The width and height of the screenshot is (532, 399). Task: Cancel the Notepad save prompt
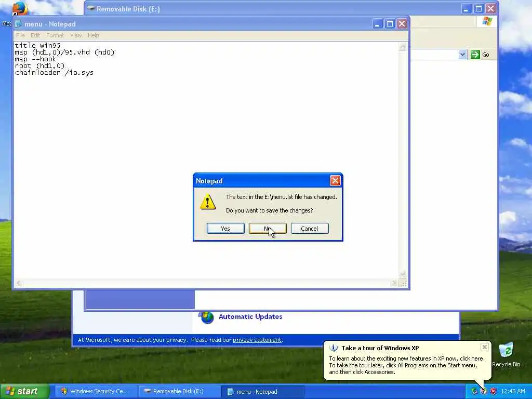[x=310, y=229]
